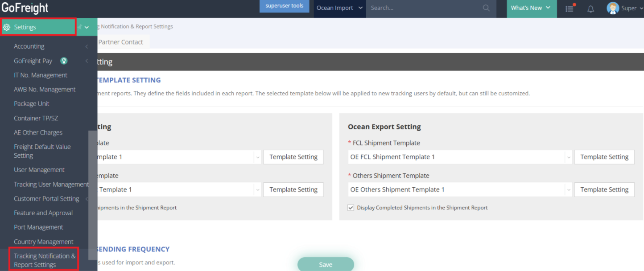The width and height of the screenshot is (644, 271).
Task: Open User Management in sidebar
Action: tap(39, 170)
